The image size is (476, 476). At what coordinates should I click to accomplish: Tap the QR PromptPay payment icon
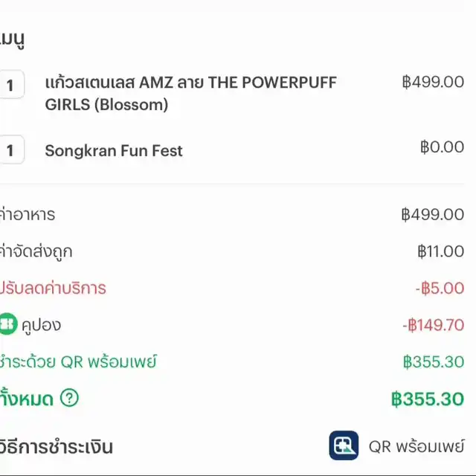(x=344, y=446)
